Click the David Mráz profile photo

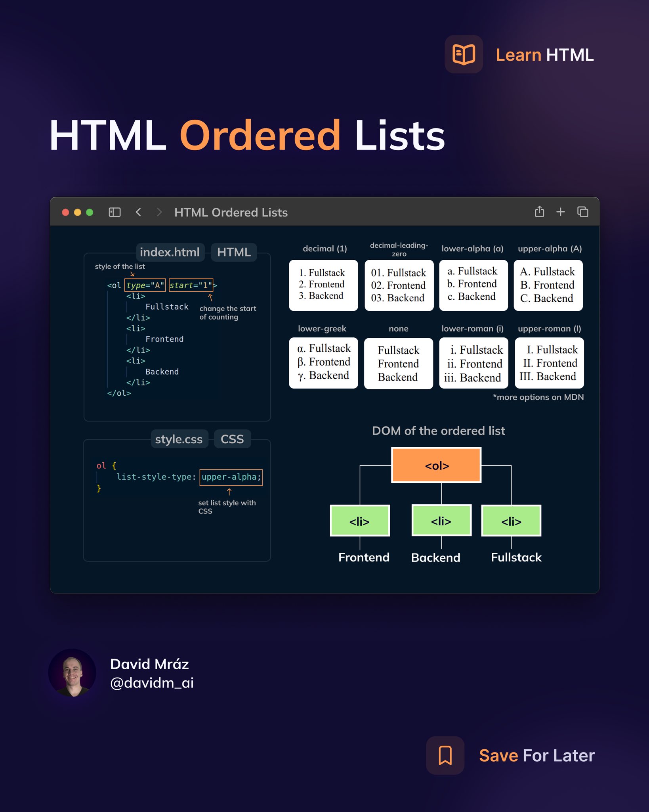click(72, 673)
